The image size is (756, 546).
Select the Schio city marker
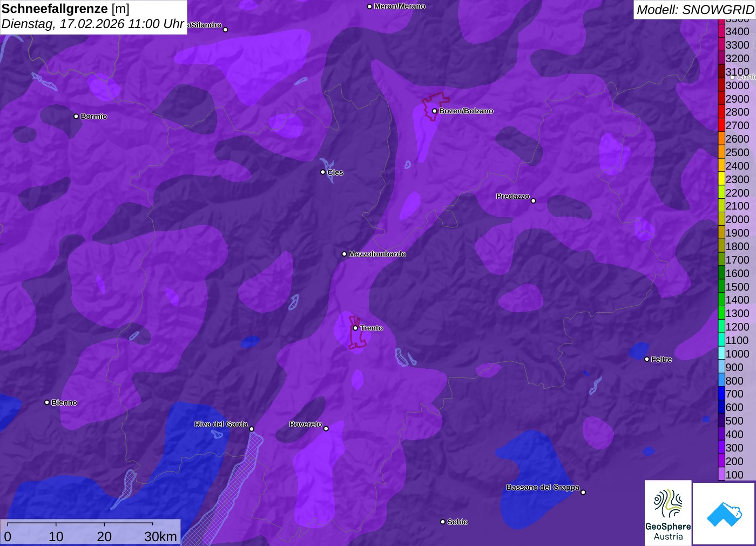pyautogui.click(x=443, y=522)
